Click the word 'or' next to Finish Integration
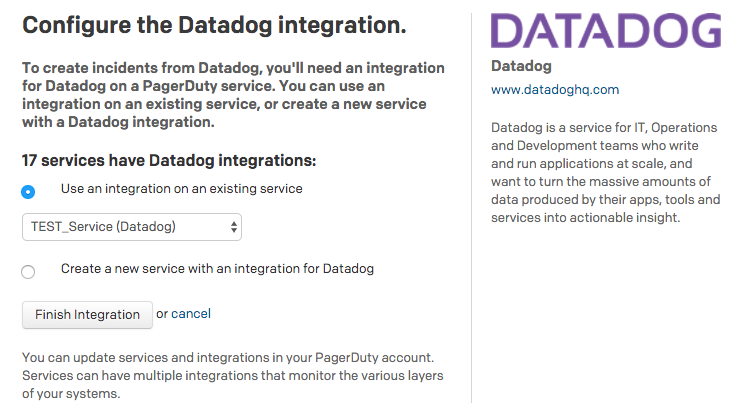Viewport: 744px width, 420px height. point(162,314)
